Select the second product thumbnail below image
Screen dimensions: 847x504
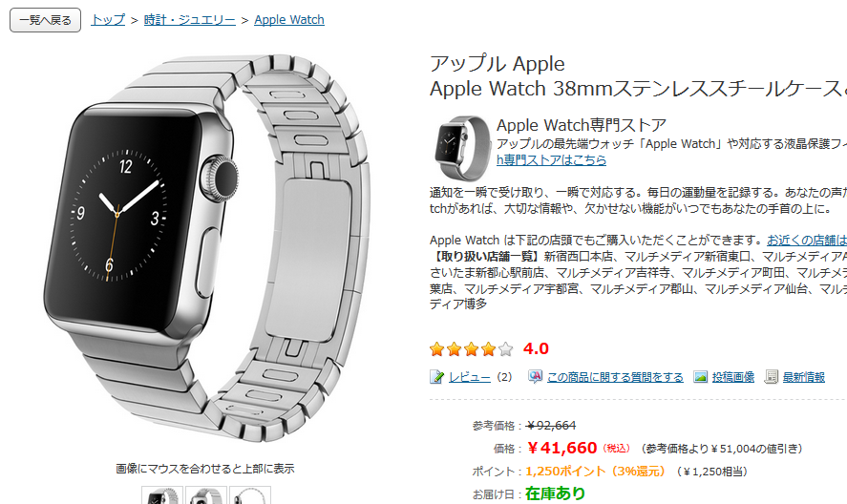click(206, 495)
